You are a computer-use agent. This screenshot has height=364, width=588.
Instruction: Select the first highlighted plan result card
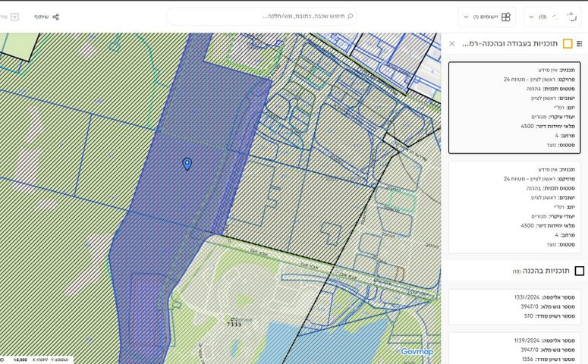pos(514,108)
